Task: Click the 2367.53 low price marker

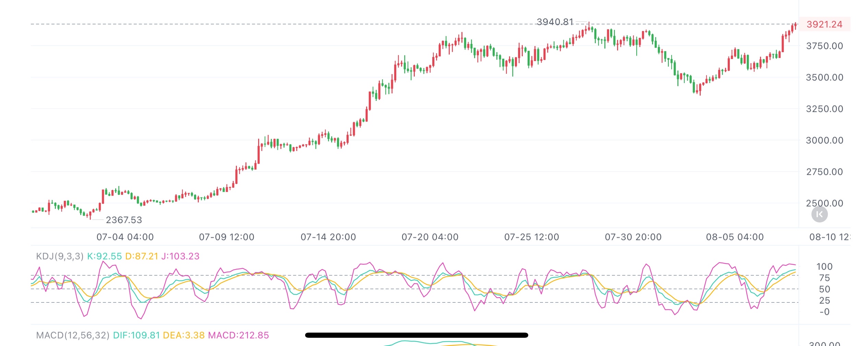Action: pyautogui.click(x=124, y=220)
